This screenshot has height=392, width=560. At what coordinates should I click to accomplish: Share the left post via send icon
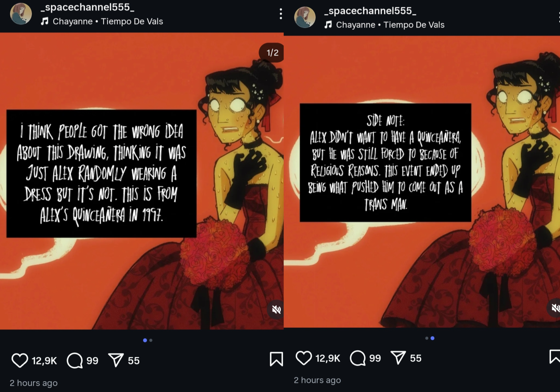tap(116, 360)
